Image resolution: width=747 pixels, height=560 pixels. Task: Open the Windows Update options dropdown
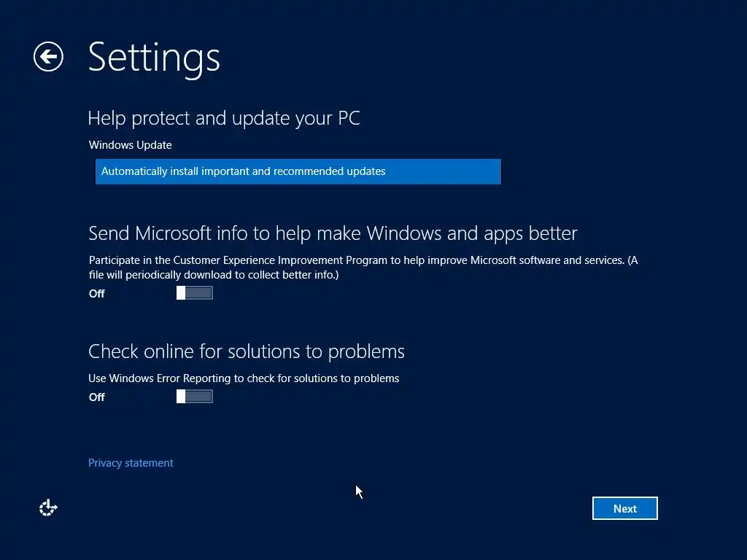(x=298, y=171)
